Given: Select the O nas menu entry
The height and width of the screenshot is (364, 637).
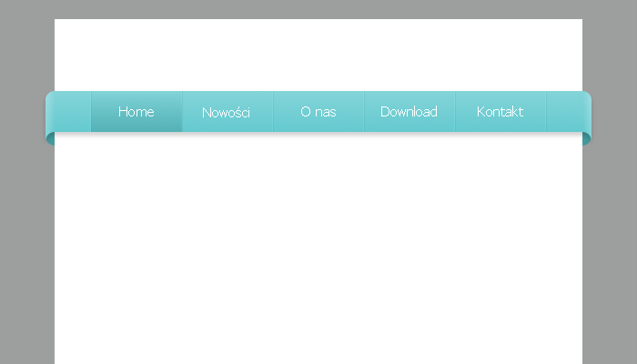Looking at the screenshot, I should 318,112.
